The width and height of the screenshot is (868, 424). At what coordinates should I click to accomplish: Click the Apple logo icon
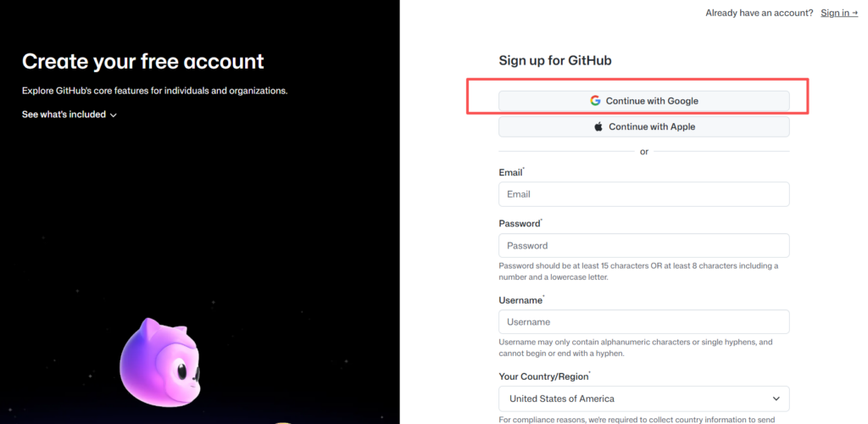pos(598,126)
